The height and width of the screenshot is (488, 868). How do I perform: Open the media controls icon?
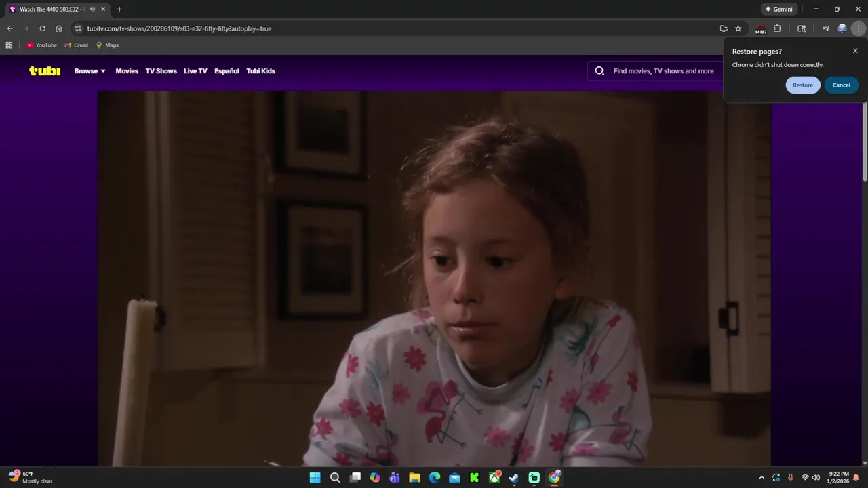coord(825,28)
